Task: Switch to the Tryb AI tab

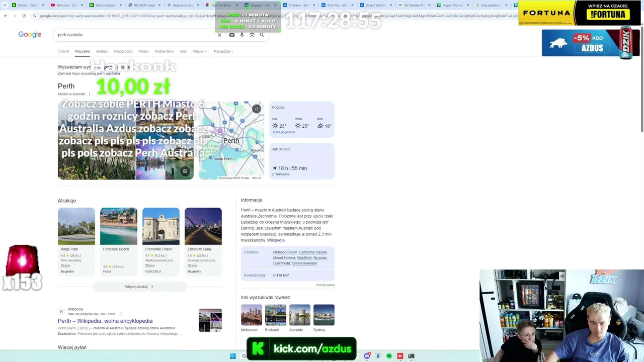Action: 63,51
